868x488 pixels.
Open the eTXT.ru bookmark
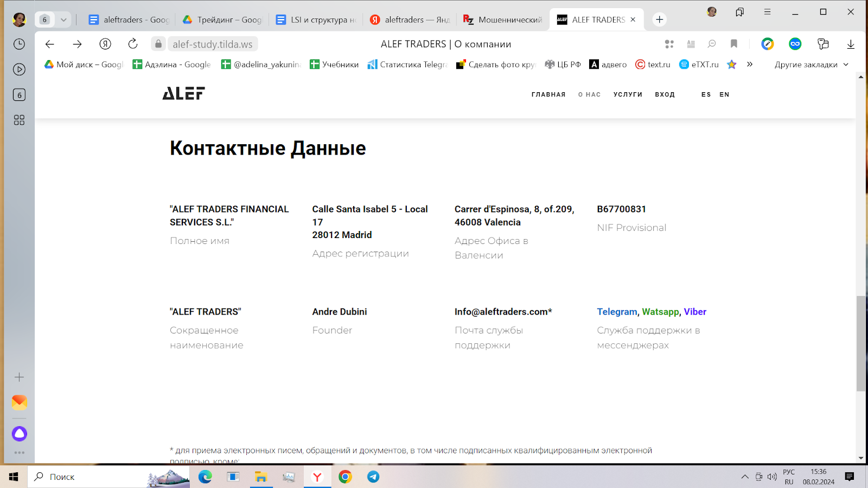tap(699, 65)
